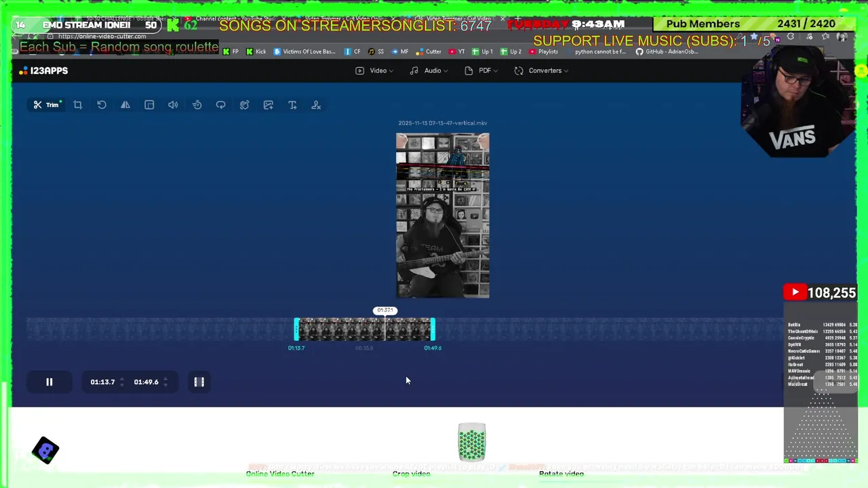Open the Stabilize video tool
This screenshot has width=868, height=488.
(x=245, y=105)
